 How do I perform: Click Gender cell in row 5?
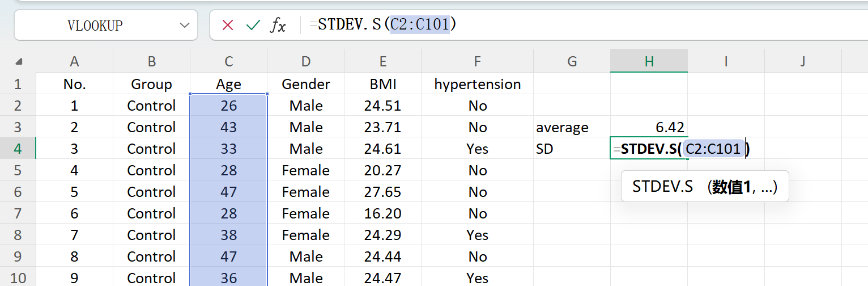tap(306, 170)
